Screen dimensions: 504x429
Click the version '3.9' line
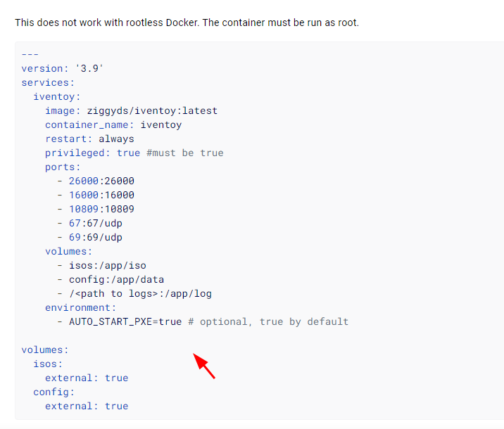[63, 68]
